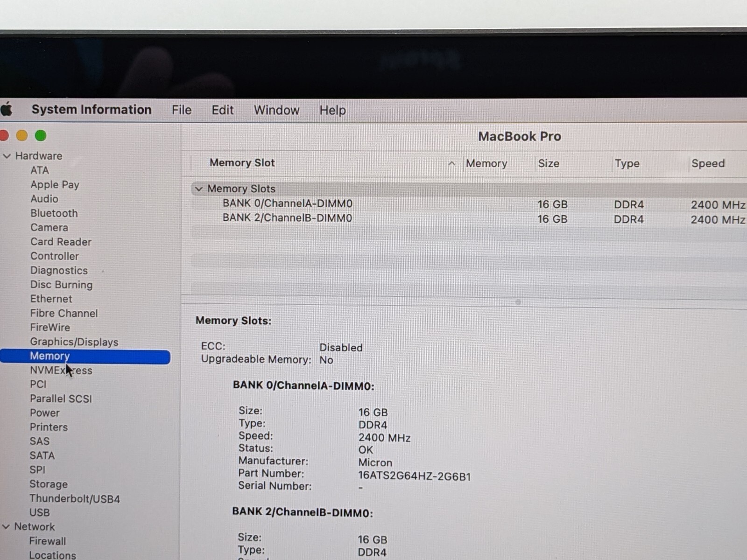This screenshot has width=747, height=560.
Task: Select Storage in the sidebar
Action: pos(49,484)
